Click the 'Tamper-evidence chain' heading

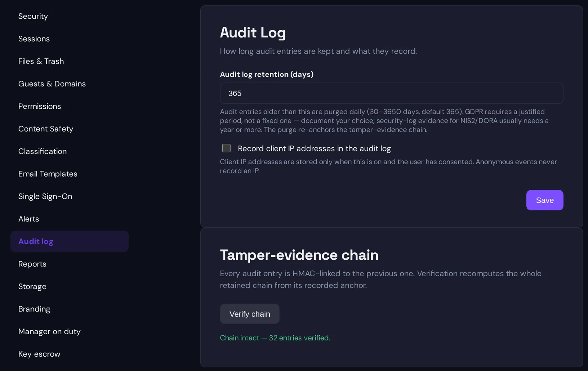click(299, 255)
